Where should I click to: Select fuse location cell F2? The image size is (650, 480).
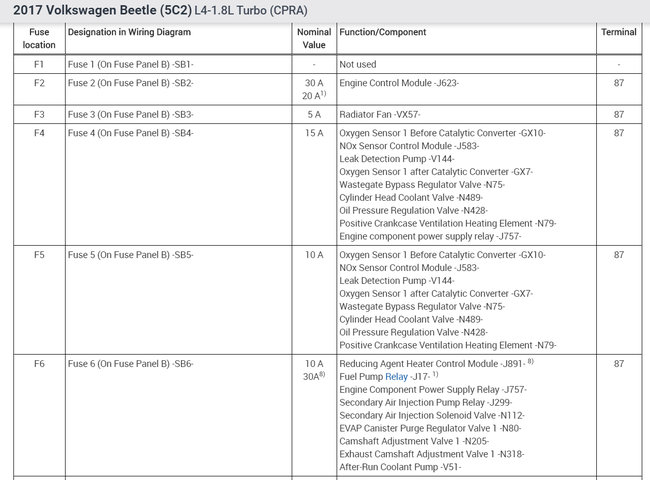(39, 83)
